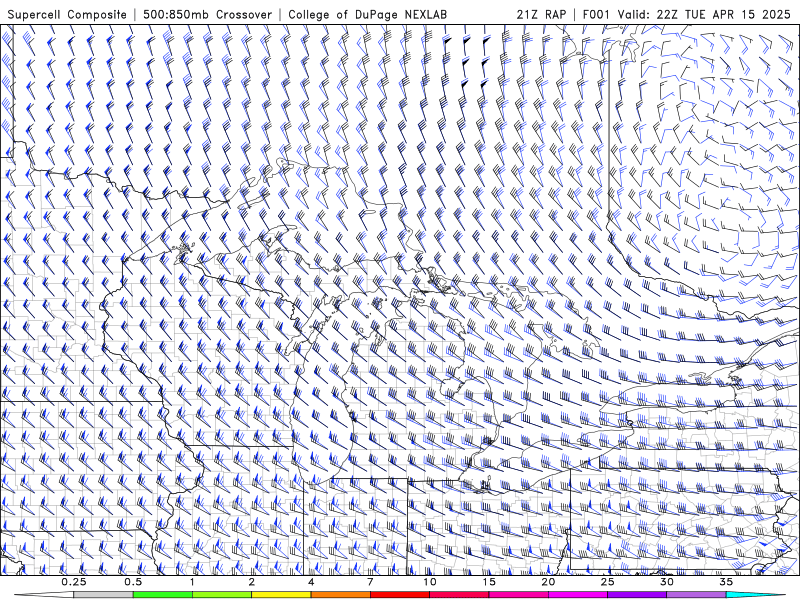Click the gray 0.25–0.5 legend color segment
Viewport: 800px width, 600px height.
click(103, 595)
